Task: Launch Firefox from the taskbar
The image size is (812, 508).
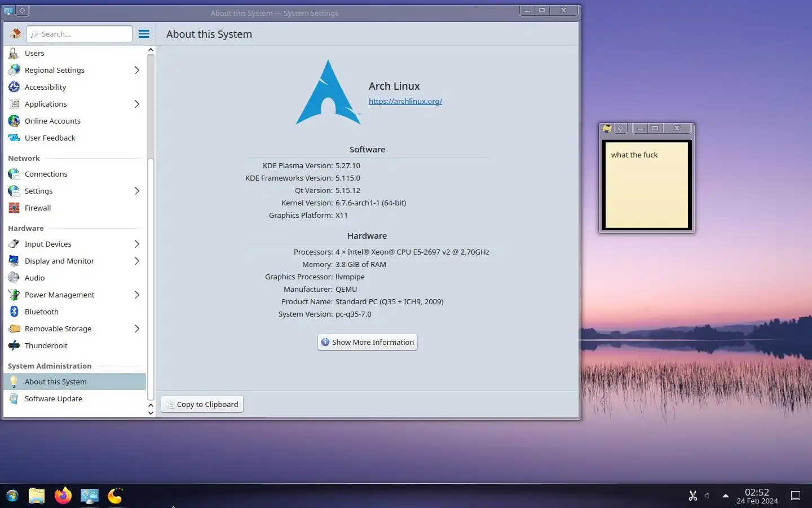Action: click(x=63, y=496)
